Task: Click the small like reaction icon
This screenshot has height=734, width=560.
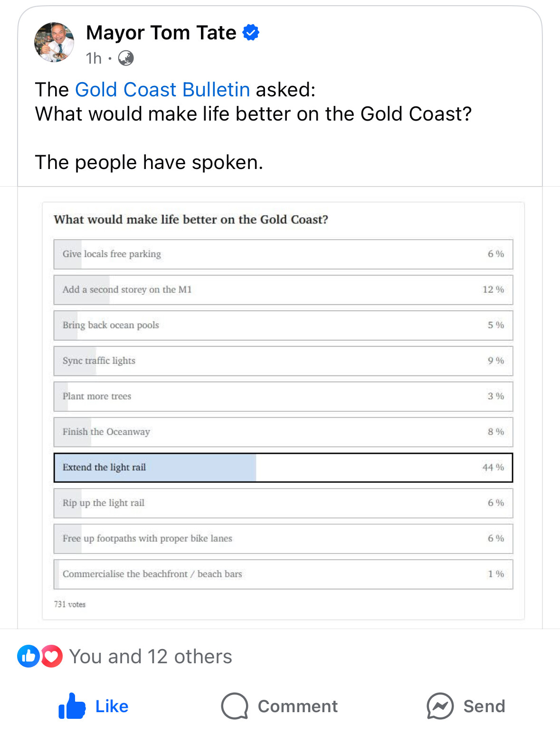Action: 28,657
